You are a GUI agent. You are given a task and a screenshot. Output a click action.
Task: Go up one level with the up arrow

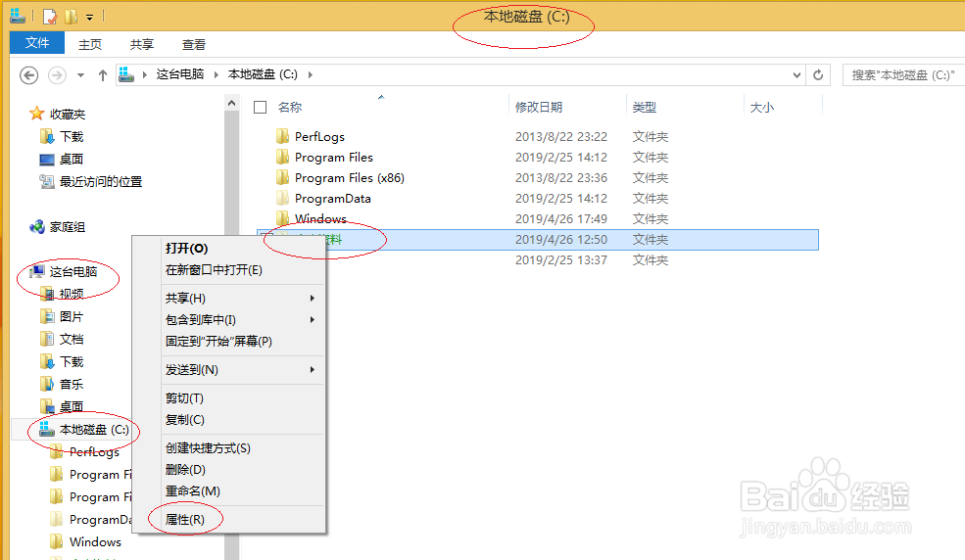coord(103,75)
